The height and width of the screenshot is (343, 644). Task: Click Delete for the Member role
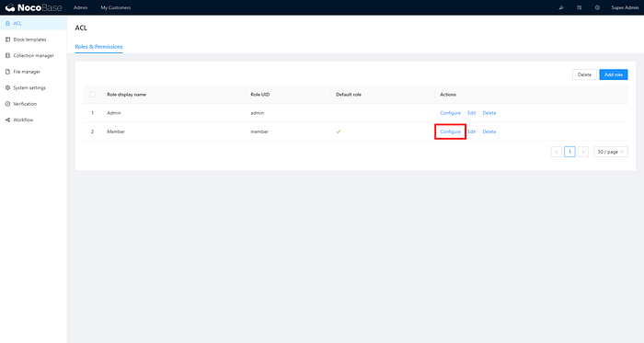pos(489,131)
